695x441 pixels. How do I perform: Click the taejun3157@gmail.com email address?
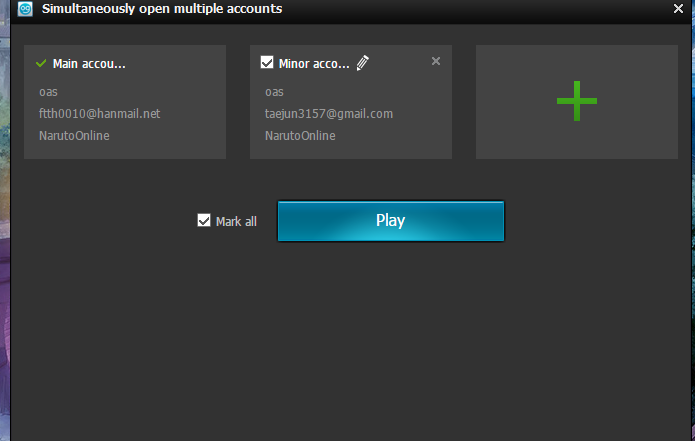tap(328, 114)
